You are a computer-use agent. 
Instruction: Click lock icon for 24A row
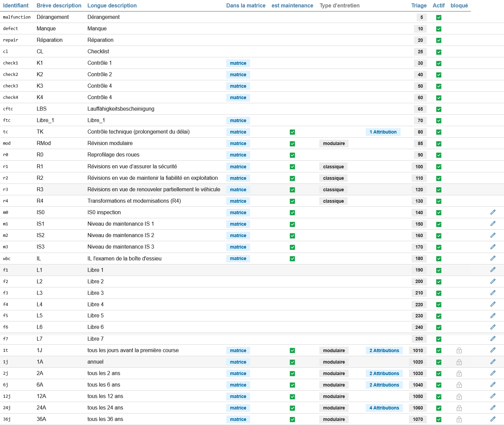point(459,408)
